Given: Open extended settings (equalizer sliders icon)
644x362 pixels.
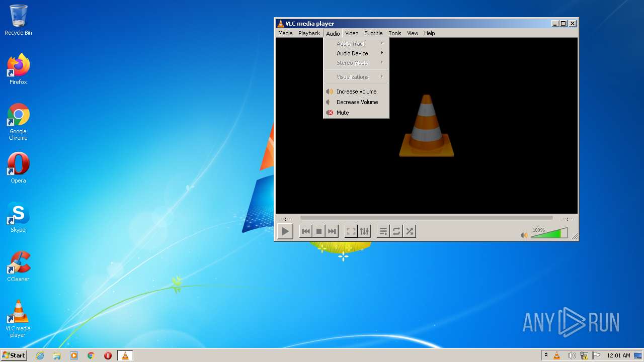Looking at the screenshot, I should pos(364,231).
